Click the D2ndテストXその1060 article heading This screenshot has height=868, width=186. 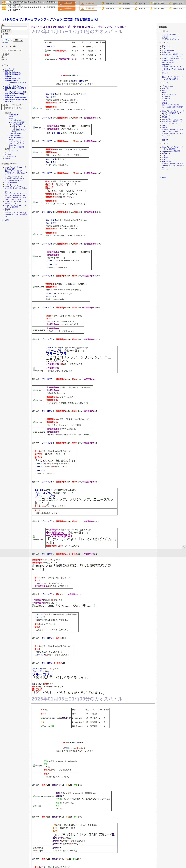(x=79, y=27)
